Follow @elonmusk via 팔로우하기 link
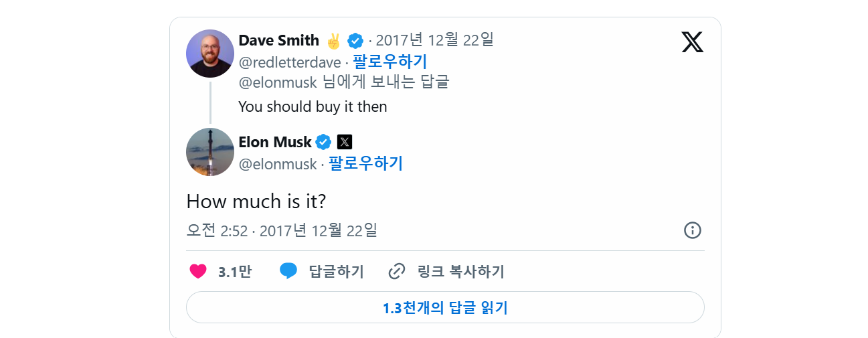This screenshot has height=338, width=868. pos(365,163)
